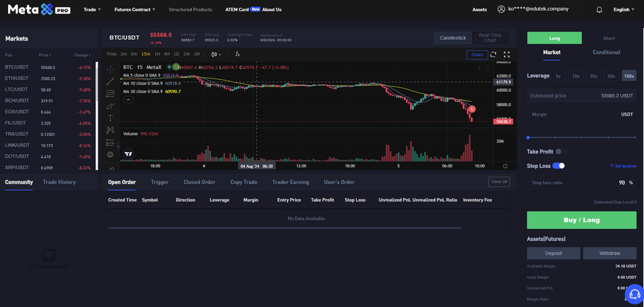Toggle the Stop Loss switch
Viewport: 644px width, 307px height.
[x=558, y=166]
